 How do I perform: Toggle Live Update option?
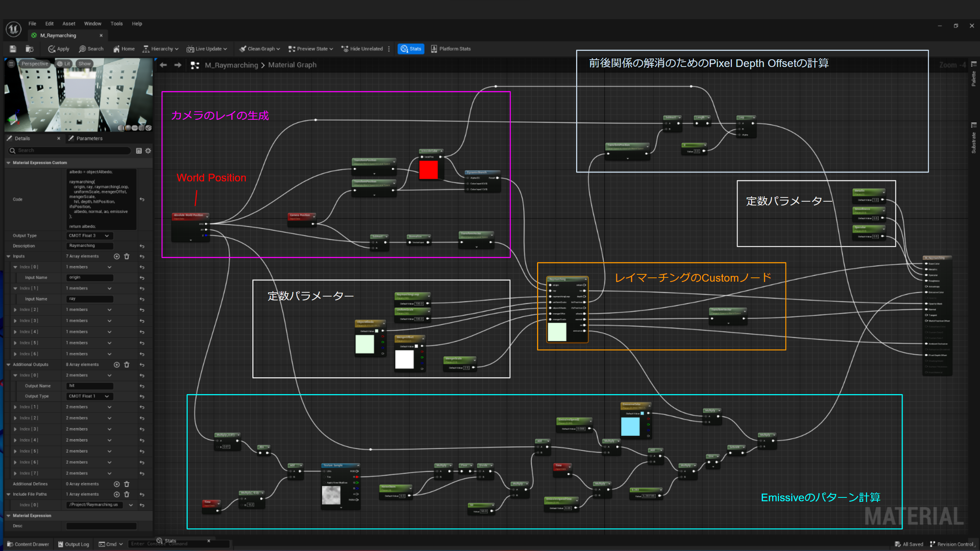pos(207,49)
